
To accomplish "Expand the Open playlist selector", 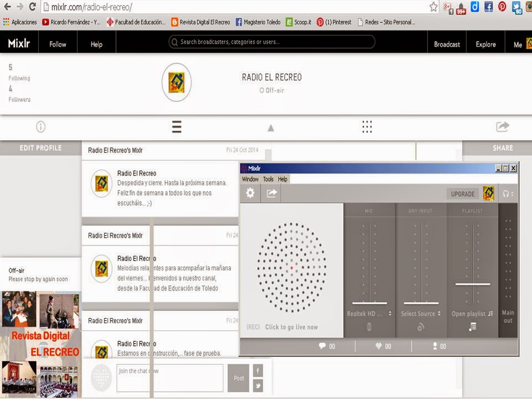I will tap(472, 314).
